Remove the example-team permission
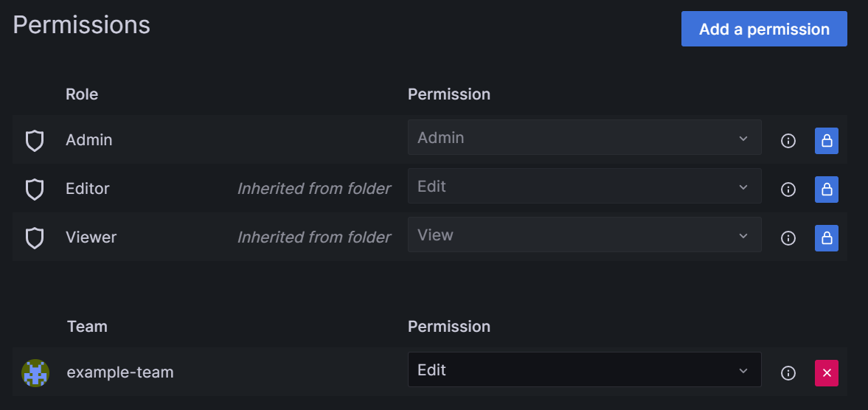This screenshot has width=868, height=410. pyautogui.click(x=827, y=373)
